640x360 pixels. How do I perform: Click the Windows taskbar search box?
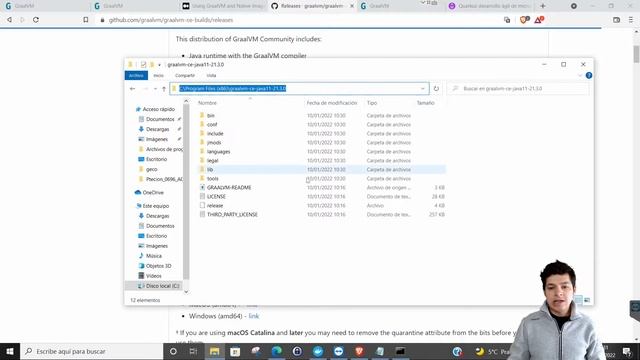[91, 351]
